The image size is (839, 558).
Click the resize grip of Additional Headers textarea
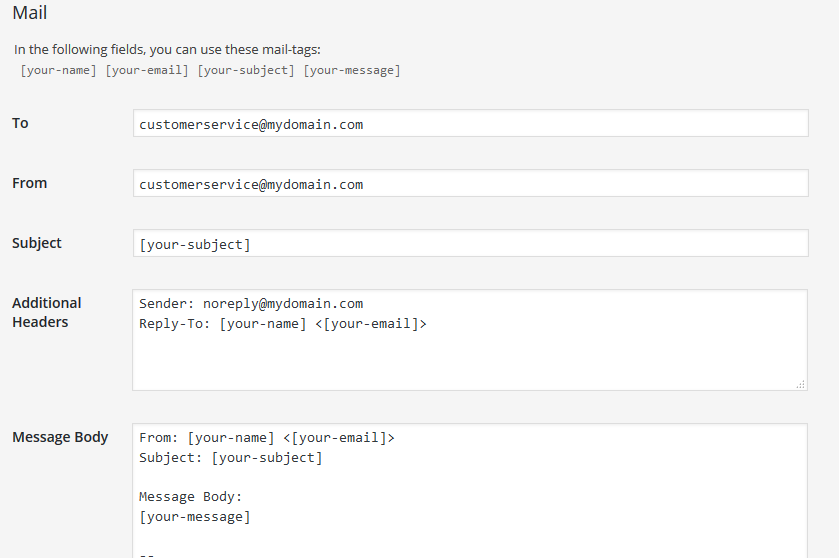click(x=801, y=384)
